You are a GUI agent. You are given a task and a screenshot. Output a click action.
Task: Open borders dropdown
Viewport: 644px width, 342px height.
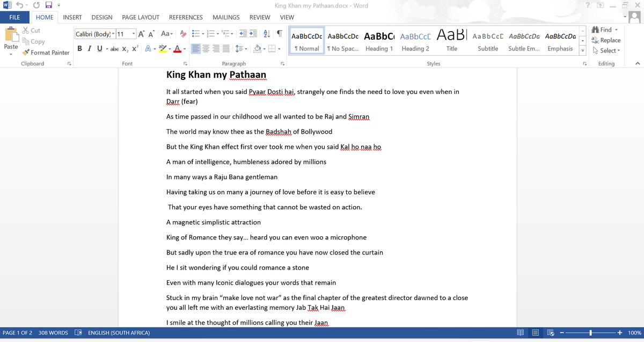point(279,49)
